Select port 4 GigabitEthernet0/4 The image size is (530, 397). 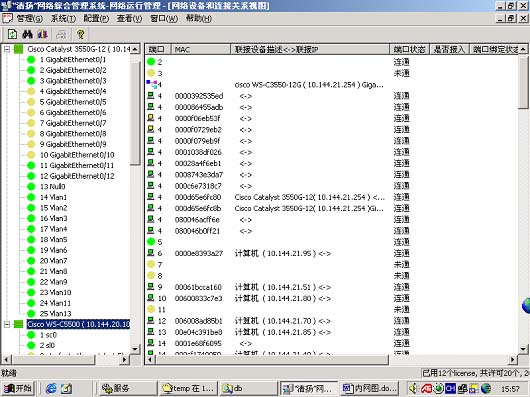click(x=73, y=91)
